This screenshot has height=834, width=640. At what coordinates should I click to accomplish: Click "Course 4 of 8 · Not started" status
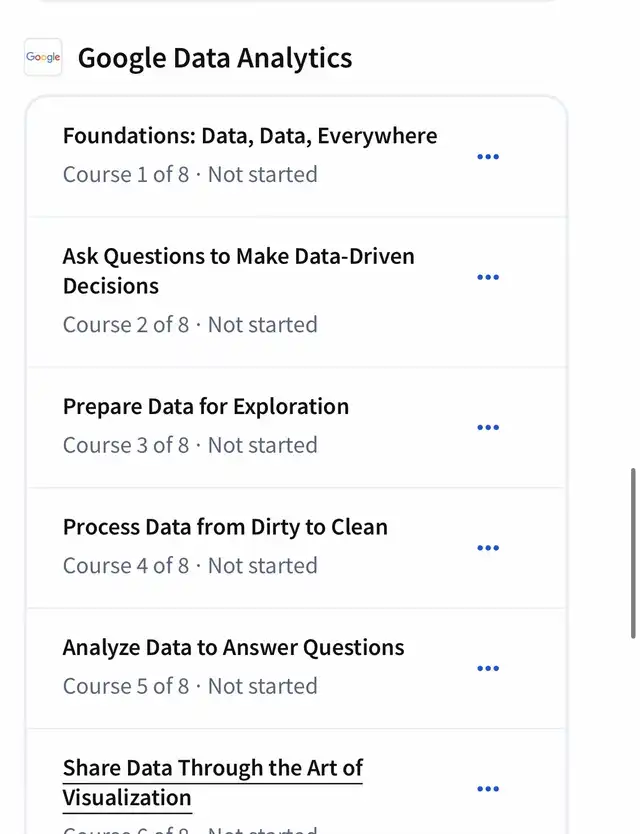click(x=190, y=566)
